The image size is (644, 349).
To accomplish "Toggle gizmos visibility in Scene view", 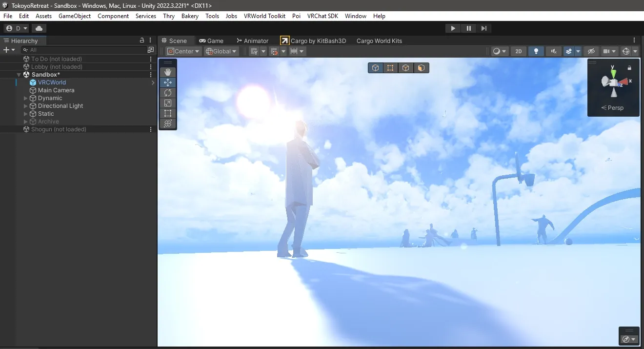I will click(626, 51).
